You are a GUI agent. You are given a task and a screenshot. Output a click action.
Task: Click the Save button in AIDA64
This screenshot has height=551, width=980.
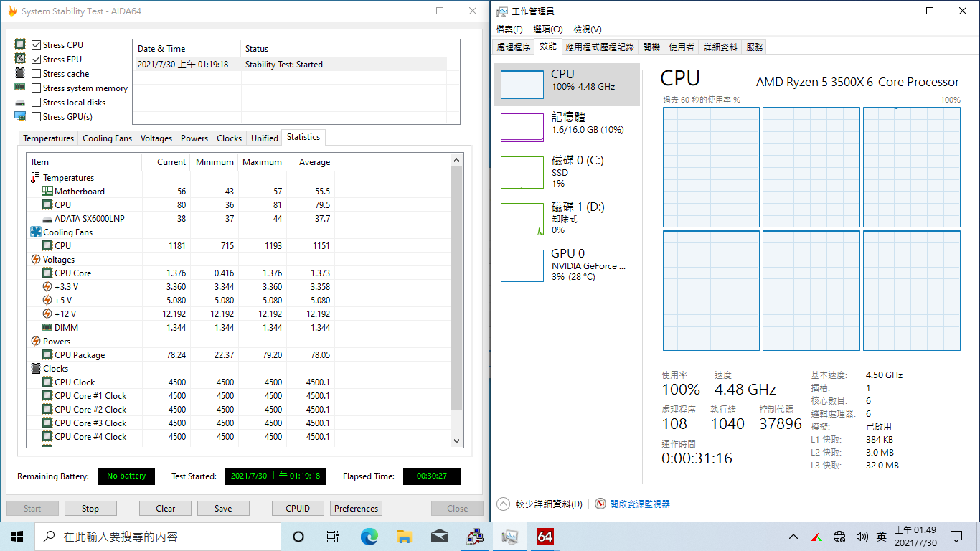tap(223, 509)
